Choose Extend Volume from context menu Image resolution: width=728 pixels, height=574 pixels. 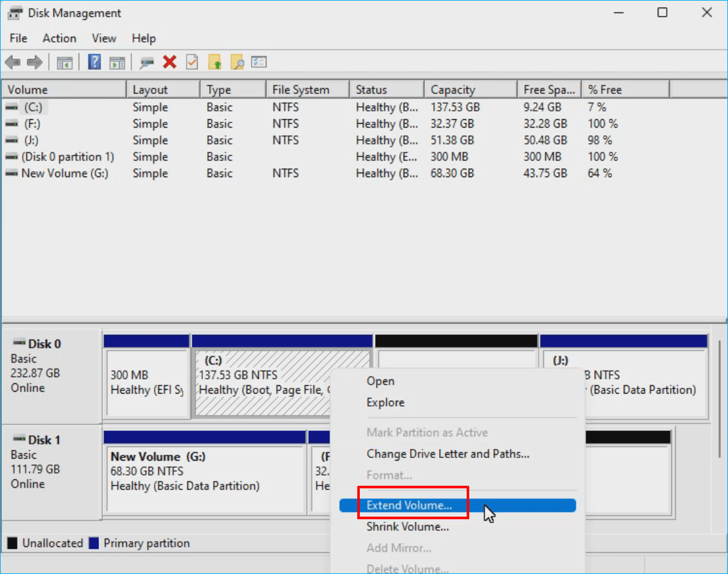pos(409,506)
